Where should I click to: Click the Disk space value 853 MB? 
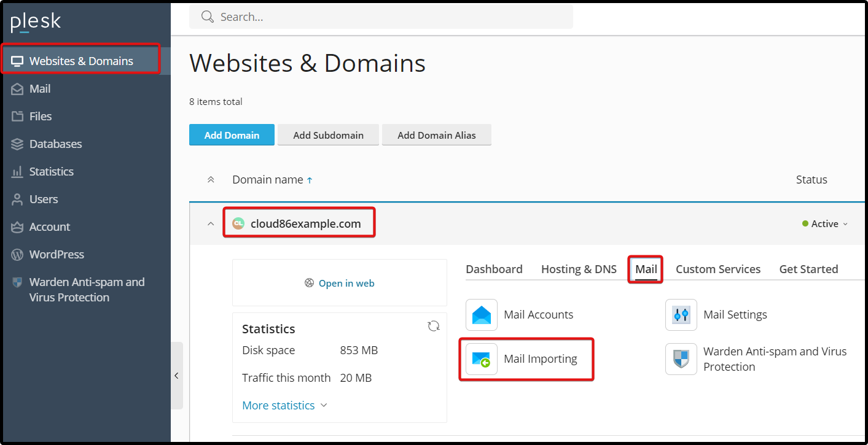[x=359, y=350]
